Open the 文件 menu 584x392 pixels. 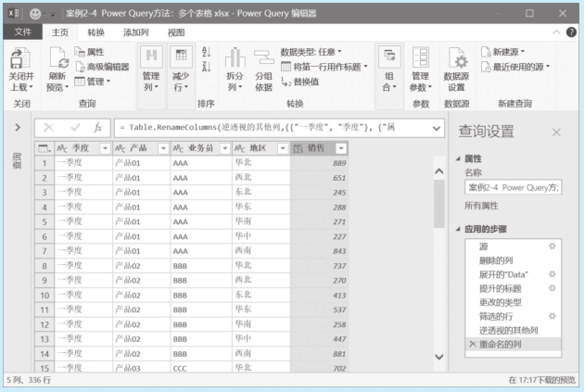click(x=23, y=32)
